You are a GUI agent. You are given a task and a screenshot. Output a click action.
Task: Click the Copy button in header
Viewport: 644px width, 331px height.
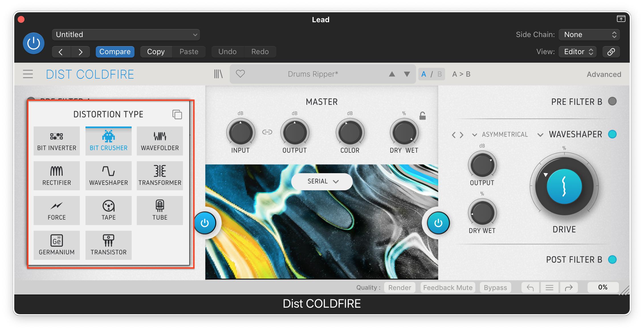pos(156,52)
